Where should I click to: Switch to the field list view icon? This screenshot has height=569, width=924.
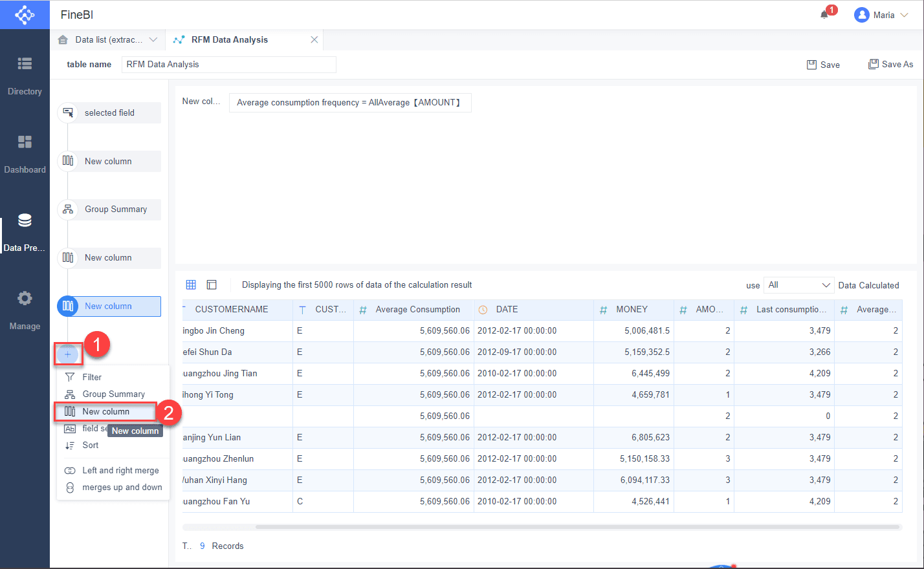[212, 284]
